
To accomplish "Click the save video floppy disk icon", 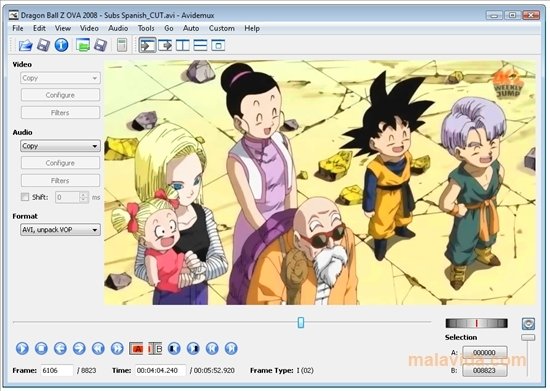I will [43, 45].
